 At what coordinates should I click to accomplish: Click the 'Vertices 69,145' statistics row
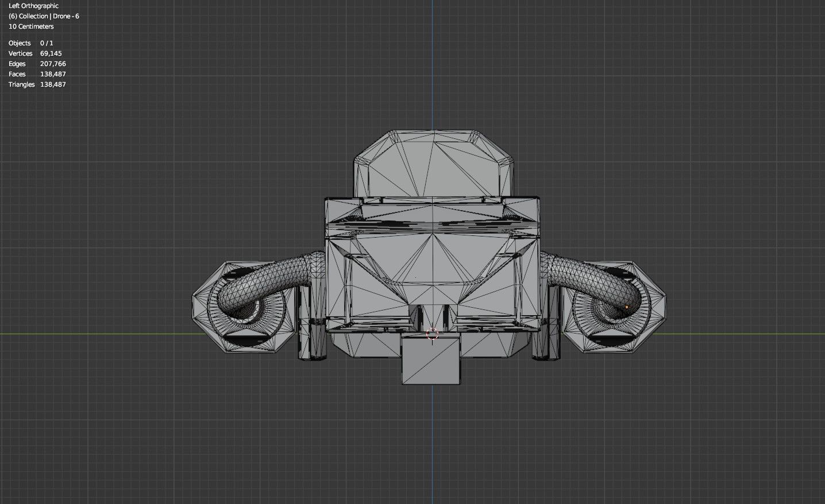click(x=35, y=53)
